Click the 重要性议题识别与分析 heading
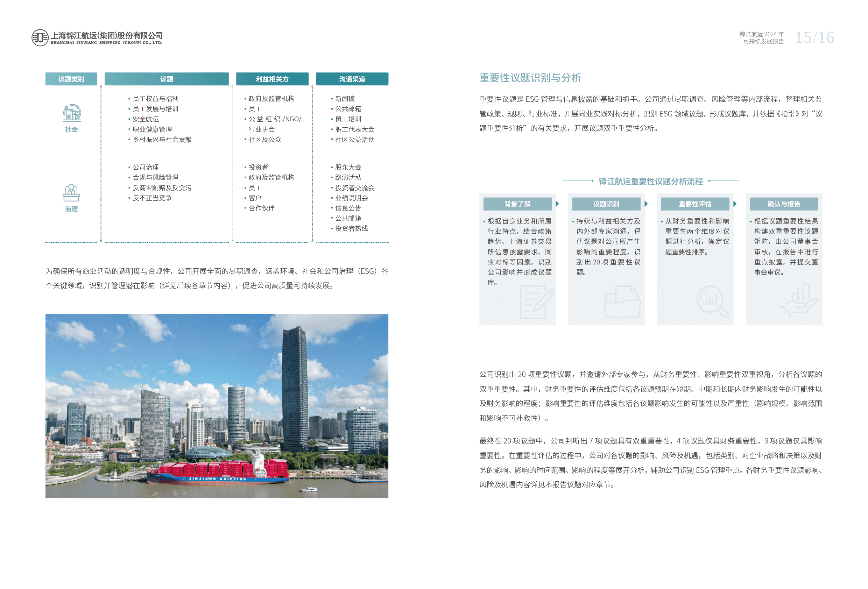 click(x=530, y=78)
